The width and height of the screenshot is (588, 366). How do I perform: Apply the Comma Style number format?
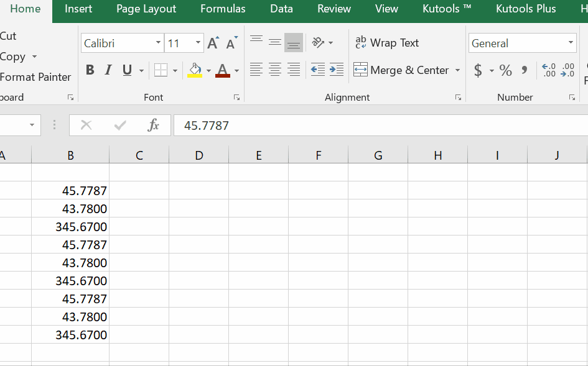pos(523,70)
